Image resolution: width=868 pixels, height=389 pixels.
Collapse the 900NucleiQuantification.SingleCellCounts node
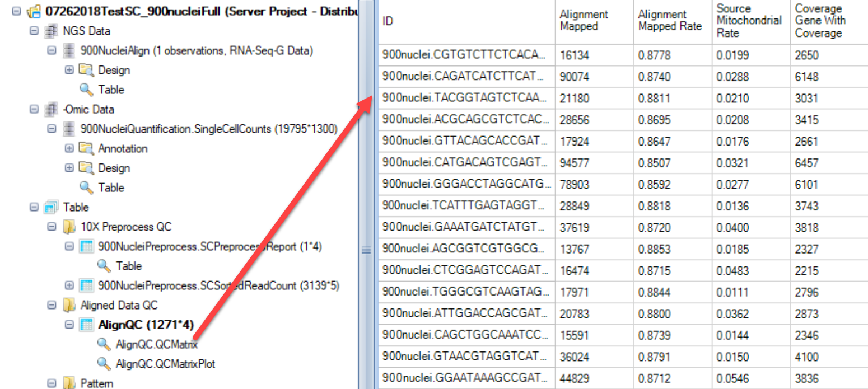click(x=52, y=129)
